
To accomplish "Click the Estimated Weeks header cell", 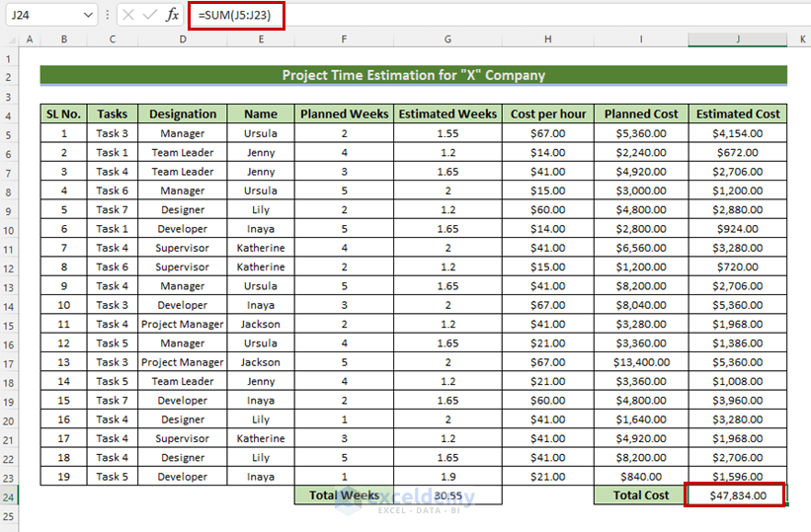I will pyautogui.click(x=447, y=114).
